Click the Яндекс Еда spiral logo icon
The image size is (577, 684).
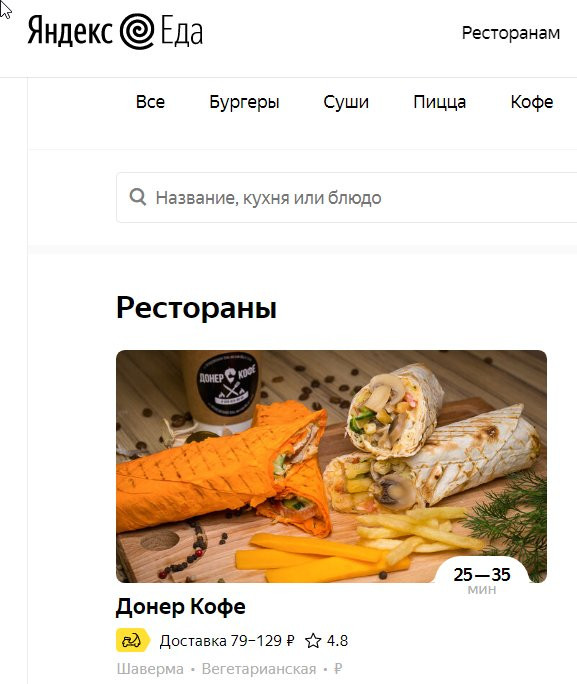pos(137,31)
